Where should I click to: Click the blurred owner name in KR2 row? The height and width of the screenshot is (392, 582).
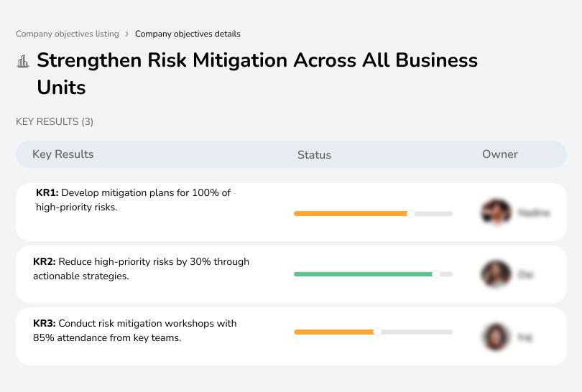(525, 275)
